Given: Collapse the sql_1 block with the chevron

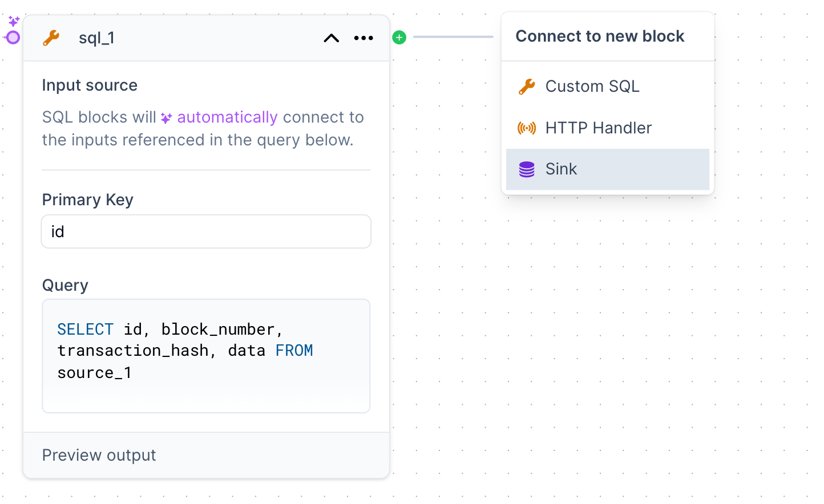Looking at the screenshot, I should (x=331, y=38).
